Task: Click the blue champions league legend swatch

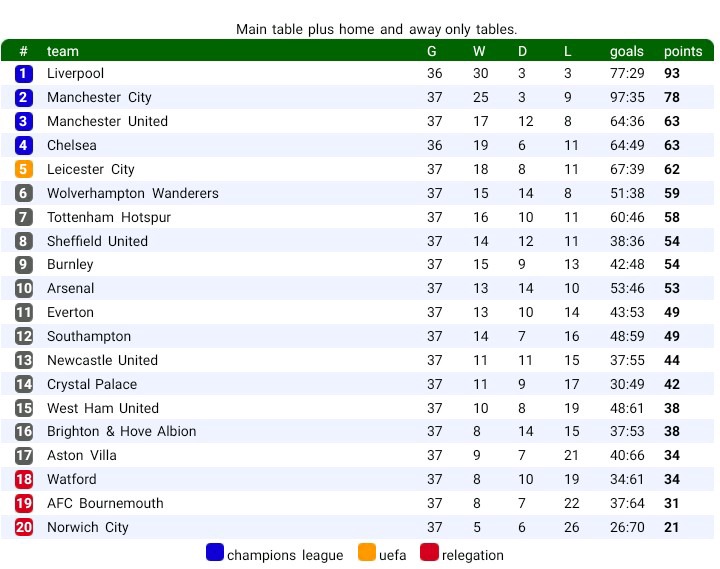Action: pos(215,553)
